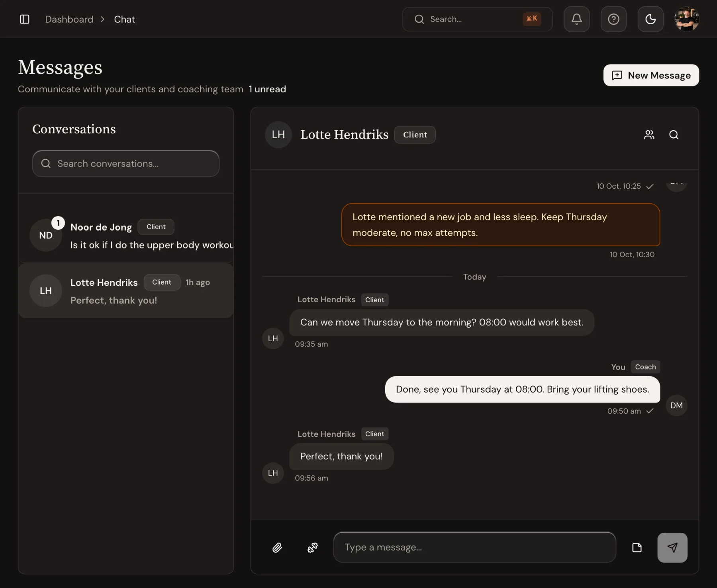This screenshot has height=588, width=717.
Task: Click the 10 Oct, 10:30 timestamp
Action: pyautogui.click(x=632, y=254)
